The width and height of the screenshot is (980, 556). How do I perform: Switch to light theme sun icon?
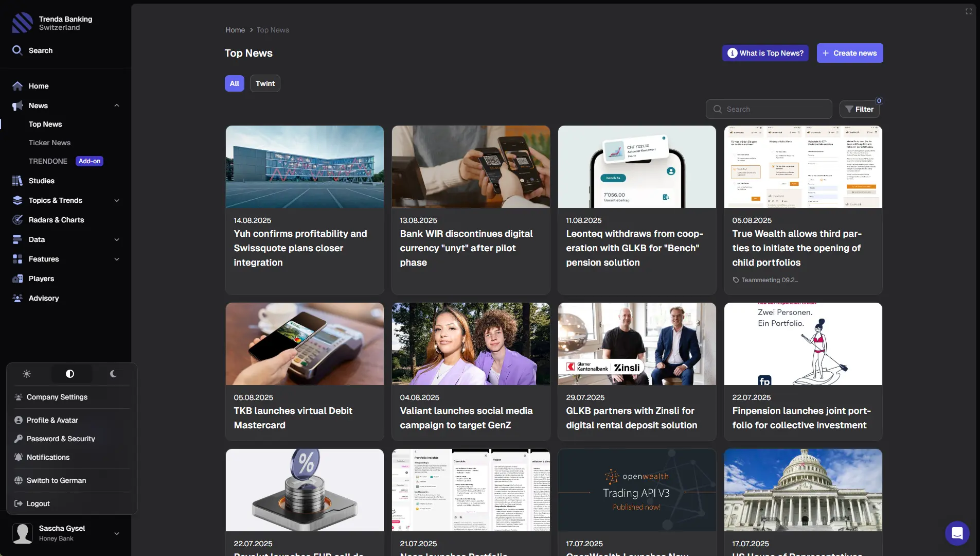pos(27,374)
